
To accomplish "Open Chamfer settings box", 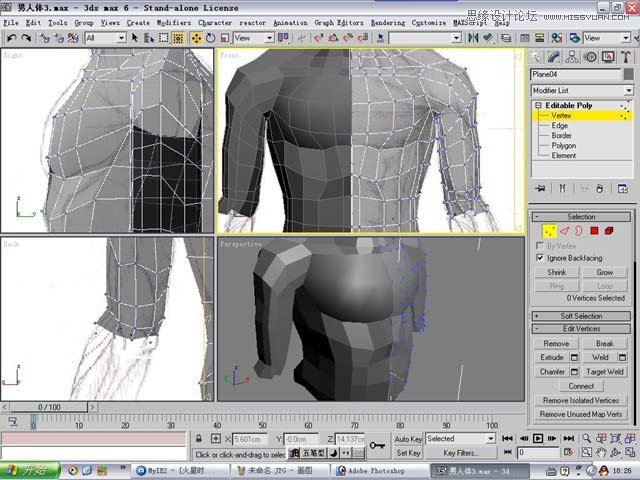I will click(574, 372).
